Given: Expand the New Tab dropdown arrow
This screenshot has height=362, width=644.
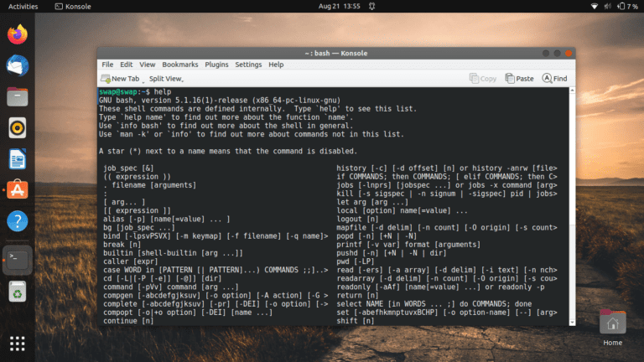Looking at the screenshot, I should click(143, 80).
